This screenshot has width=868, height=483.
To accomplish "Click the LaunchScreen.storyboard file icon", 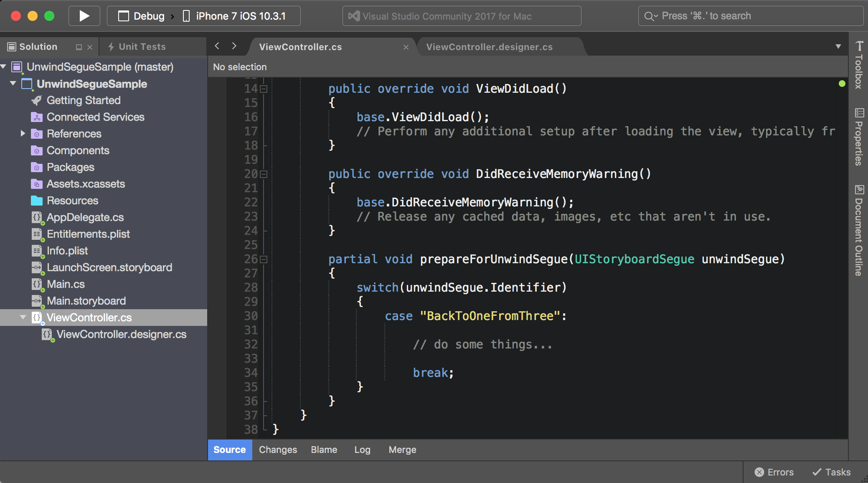I will 37,268.
